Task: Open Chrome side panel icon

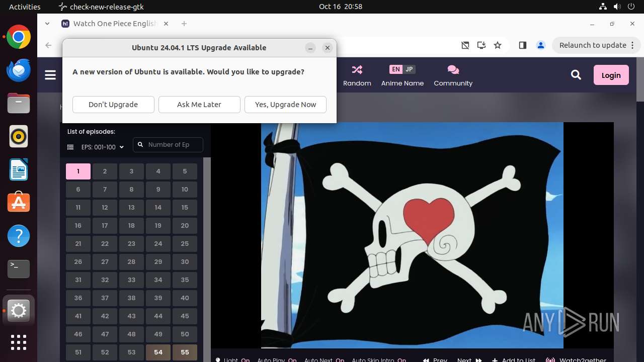Action: pyautogui.click(x=522, y=45)
